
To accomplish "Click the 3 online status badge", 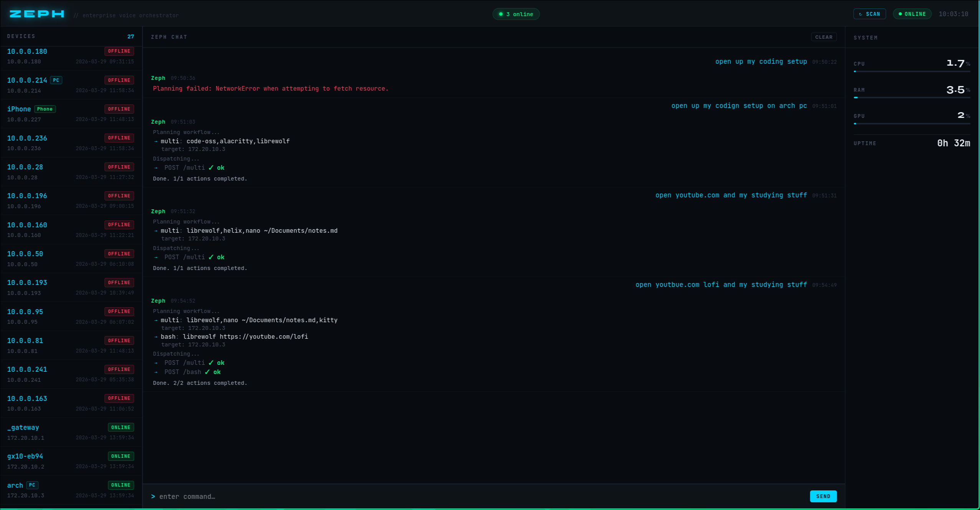I will (x=516, y=14).
